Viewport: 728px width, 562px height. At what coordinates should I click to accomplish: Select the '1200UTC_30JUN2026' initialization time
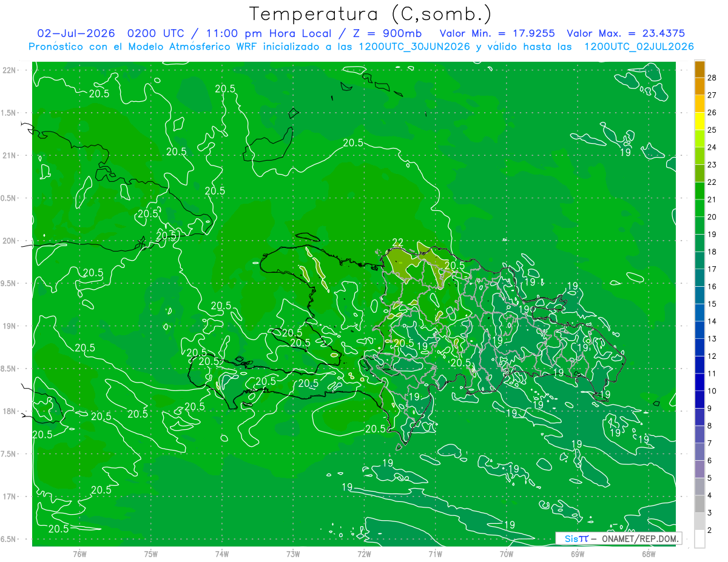click(414, 47)
